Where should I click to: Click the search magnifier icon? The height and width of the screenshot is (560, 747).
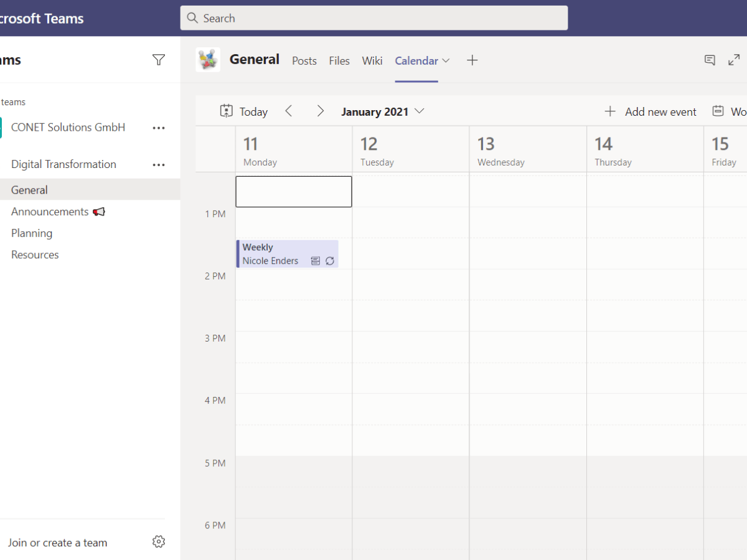pyautogui.click(x=192, y=18)
